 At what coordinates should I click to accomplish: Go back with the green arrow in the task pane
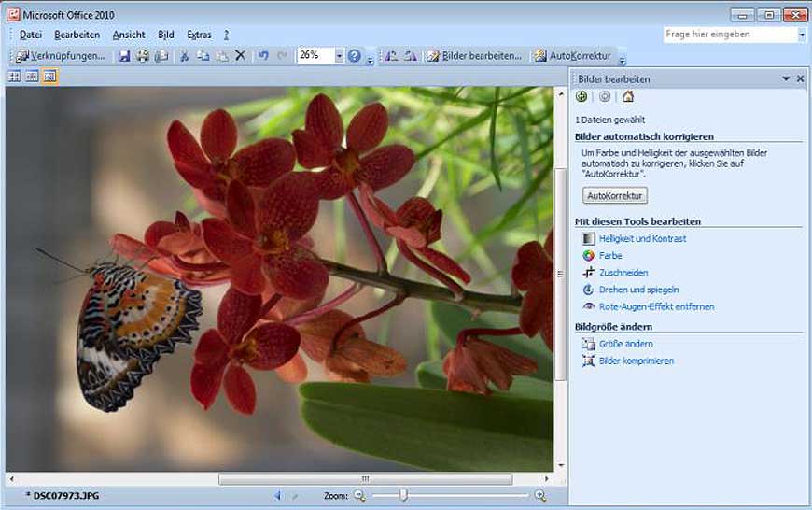pyautogui.click(x=581, y=96)
